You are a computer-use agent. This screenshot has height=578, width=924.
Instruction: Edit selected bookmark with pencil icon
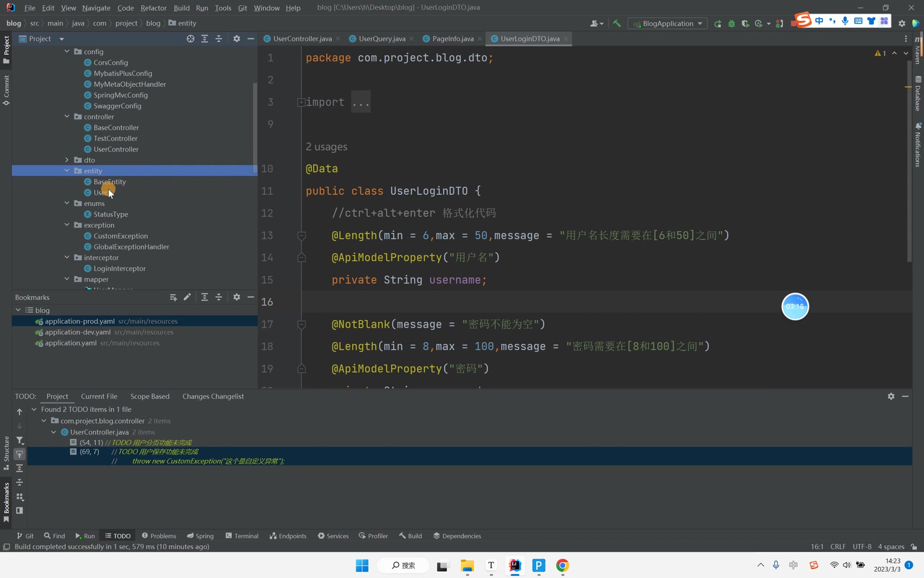(x=187, y=297)
